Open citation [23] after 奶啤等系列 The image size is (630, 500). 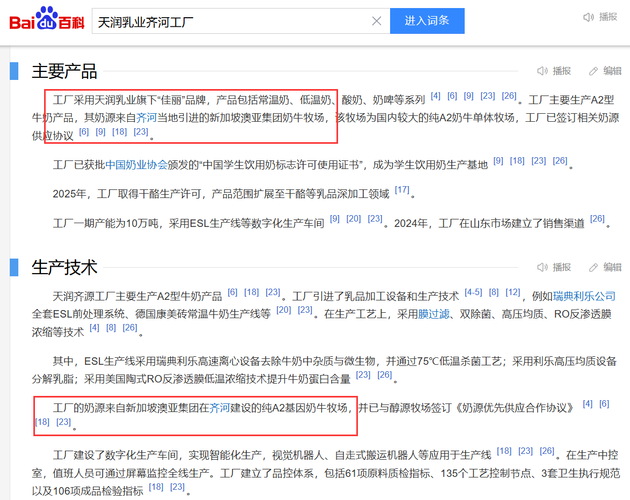coord(488,96)
